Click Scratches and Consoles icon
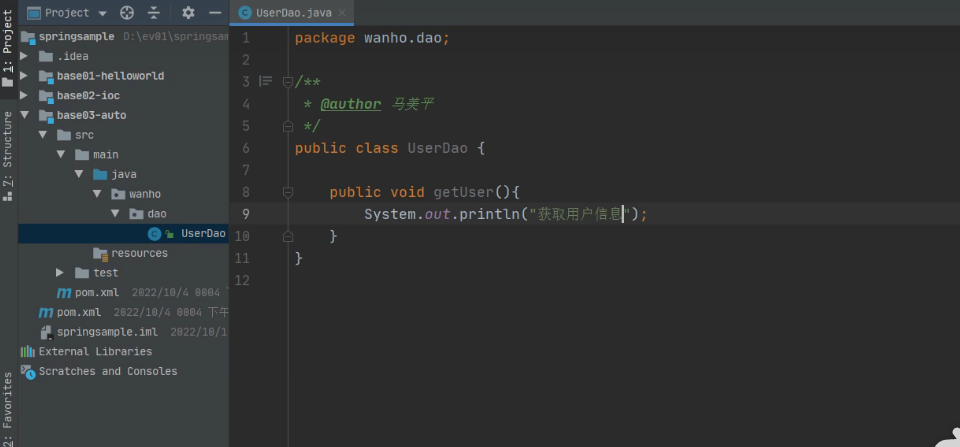This screenshot has width=960, height=447. point(28,372)
